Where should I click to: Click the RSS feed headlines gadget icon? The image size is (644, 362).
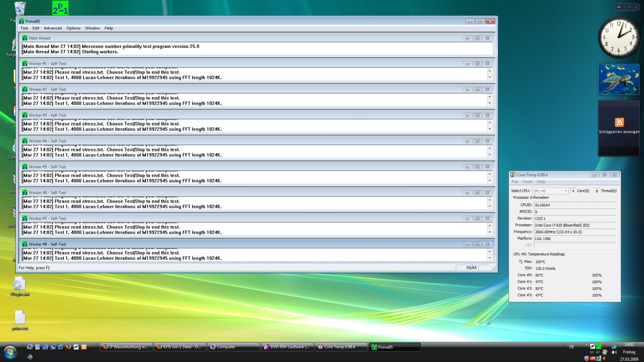(x=619, y=122)
